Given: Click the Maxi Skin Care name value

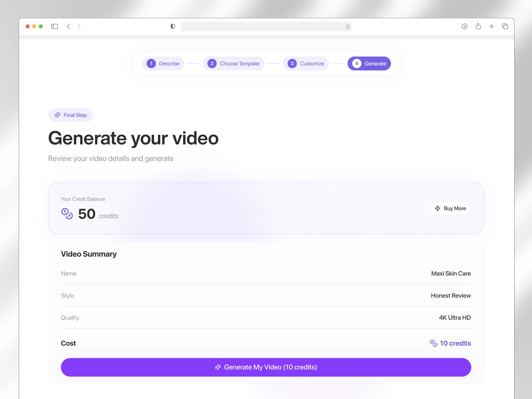Looking at the screenshot, I should (x=451, y=273).
